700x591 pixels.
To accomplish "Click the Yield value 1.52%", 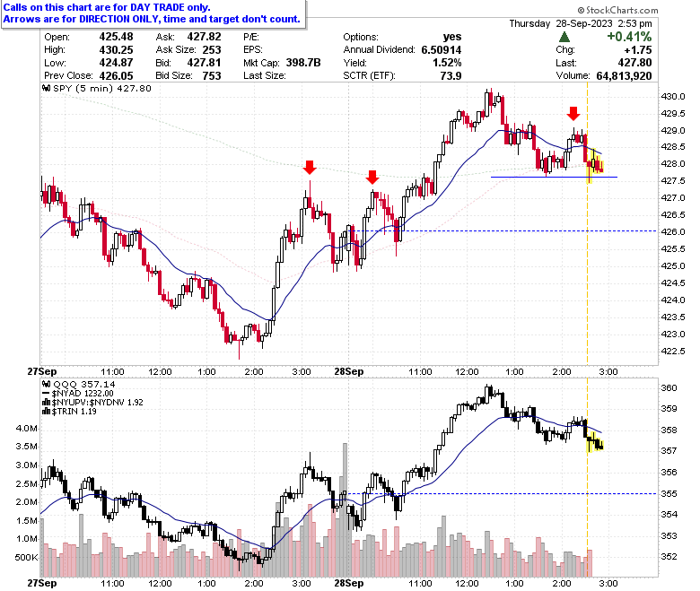I will [447, 63].
